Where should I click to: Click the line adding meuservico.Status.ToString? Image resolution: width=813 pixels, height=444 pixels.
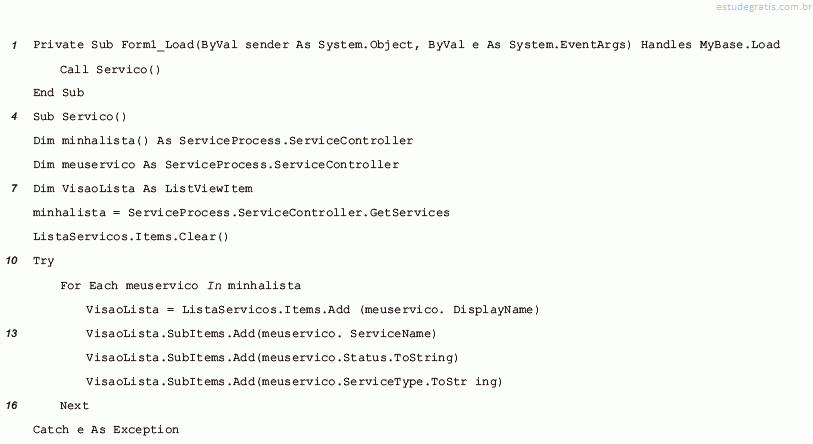271,357
